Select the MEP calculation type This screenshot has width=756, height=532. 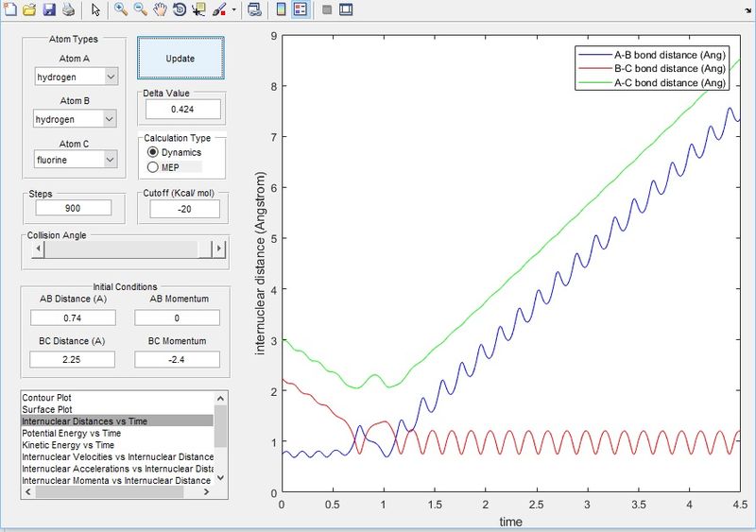click(155, 167)
